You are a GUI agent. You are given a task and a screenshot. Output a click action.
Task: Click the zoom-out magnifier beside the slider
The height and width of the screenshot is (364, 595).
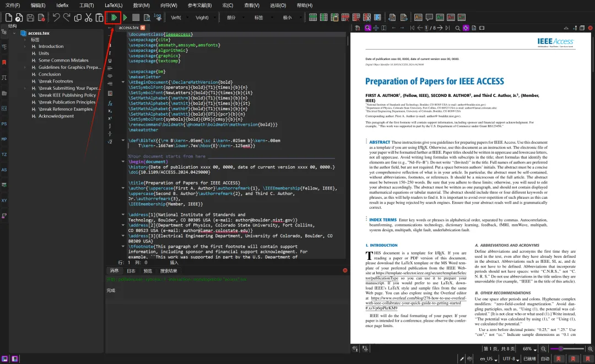coord(543,349)
